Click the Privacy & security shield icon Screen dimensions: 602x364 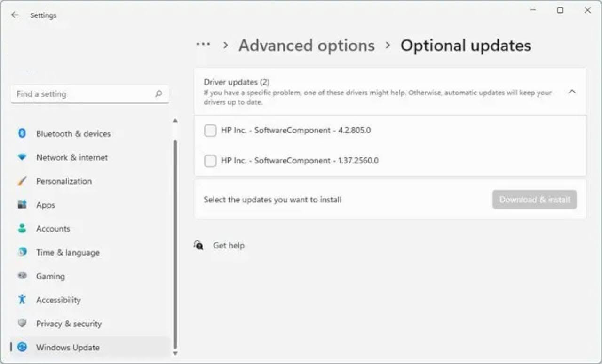22,323
